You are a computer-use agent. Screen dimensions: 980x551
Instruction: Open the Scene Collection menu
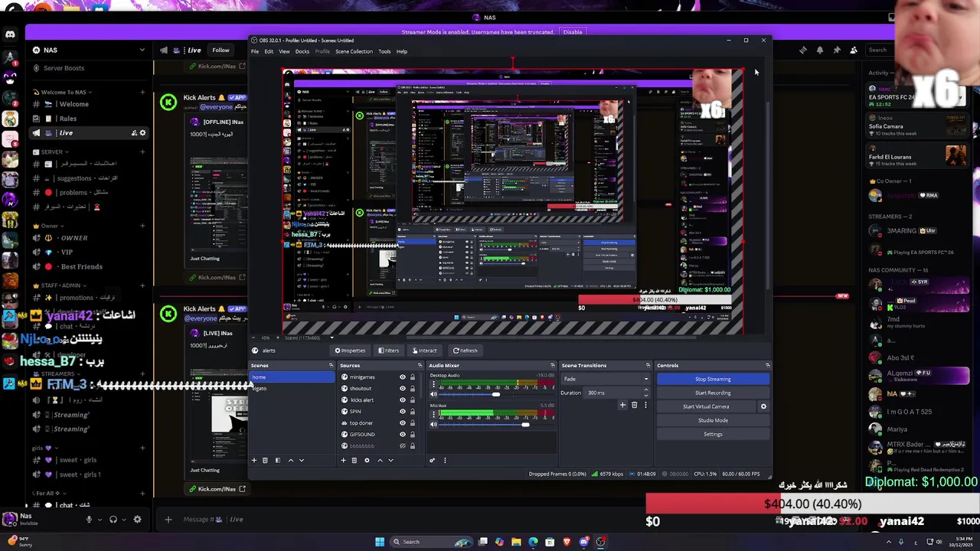pos(354,51)
